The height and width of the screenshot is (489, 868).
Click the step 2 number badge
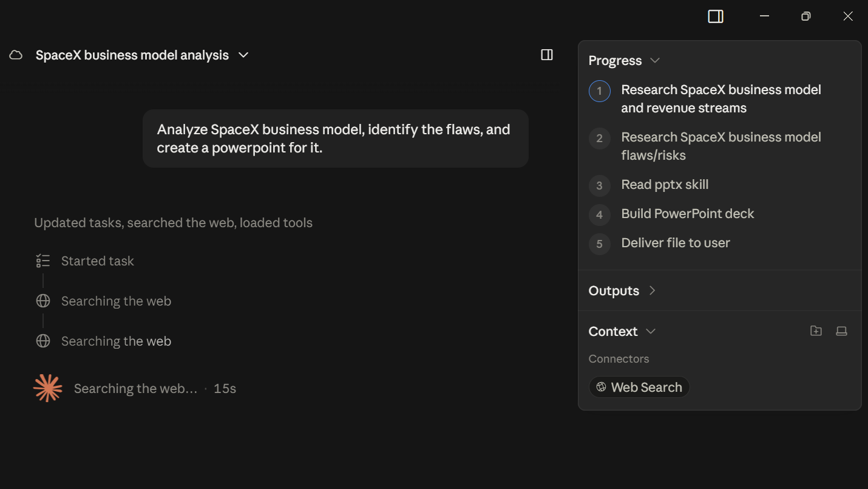coord(600,138)
